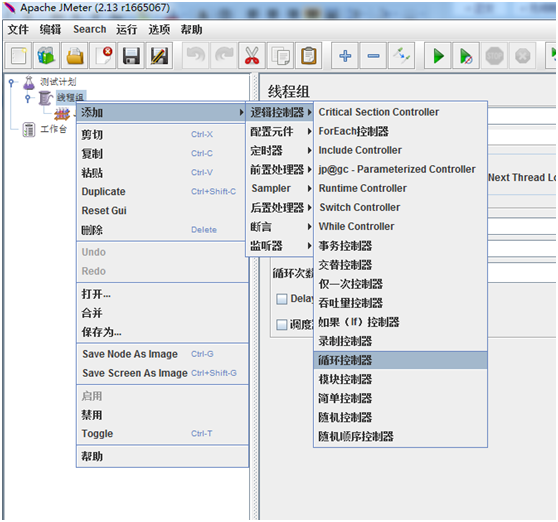Choose jp@gc - Parameterized Controller

(x=400, y=170)
